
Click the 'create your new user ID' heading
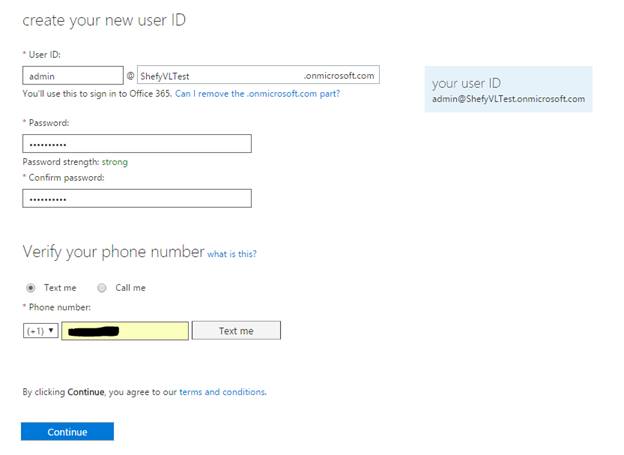[104, 20]
